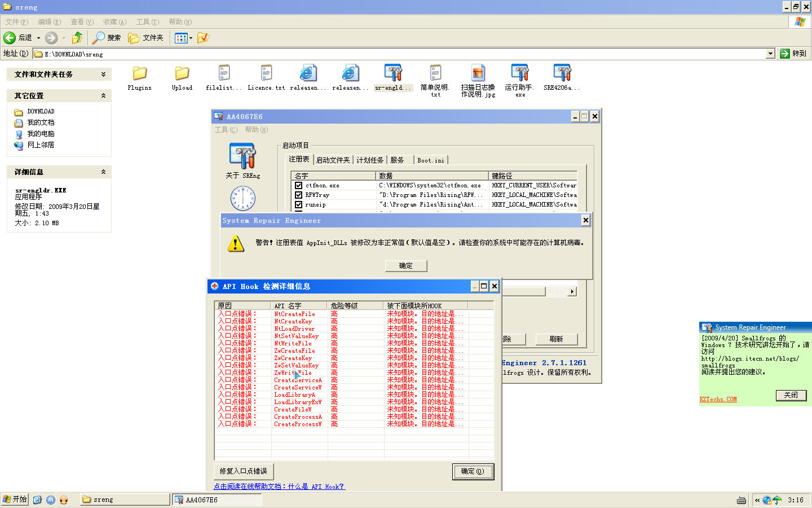
Task: Select the NtLoadDriver row
Action: point(354,329)
